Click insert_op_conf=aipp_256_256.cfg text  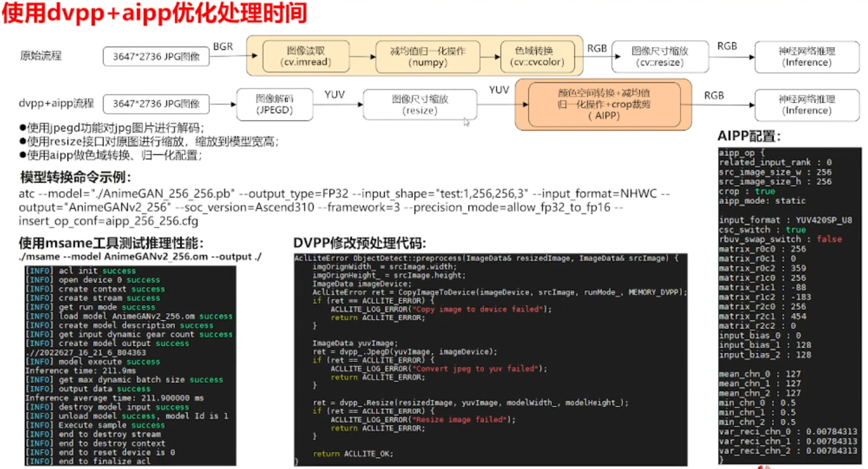pyautogui.click(x=108, y=221)
